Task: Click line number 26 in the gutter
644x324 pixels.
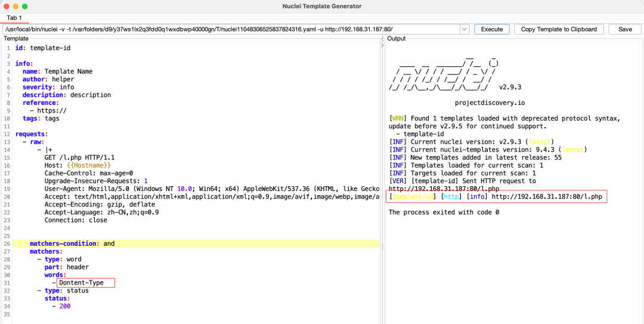Action: [7, 243]
